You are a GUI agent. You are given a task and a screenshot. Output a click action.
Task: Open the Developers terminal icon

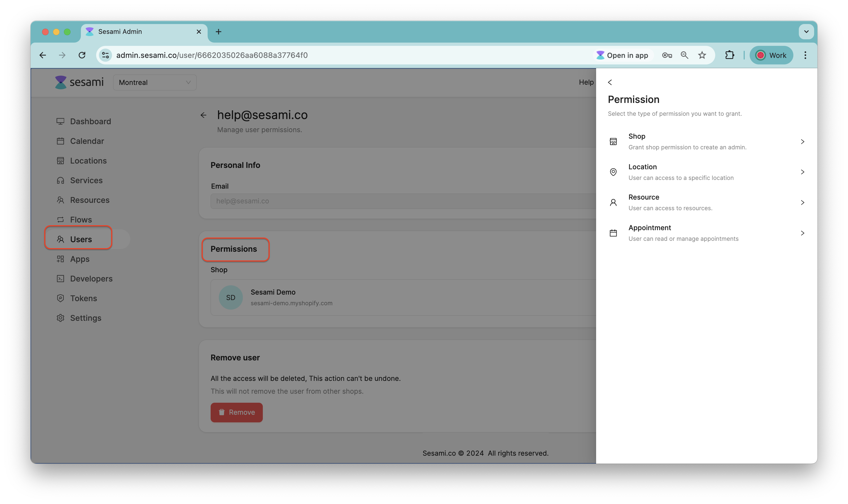pyautogui.click(x=60, y=278)
